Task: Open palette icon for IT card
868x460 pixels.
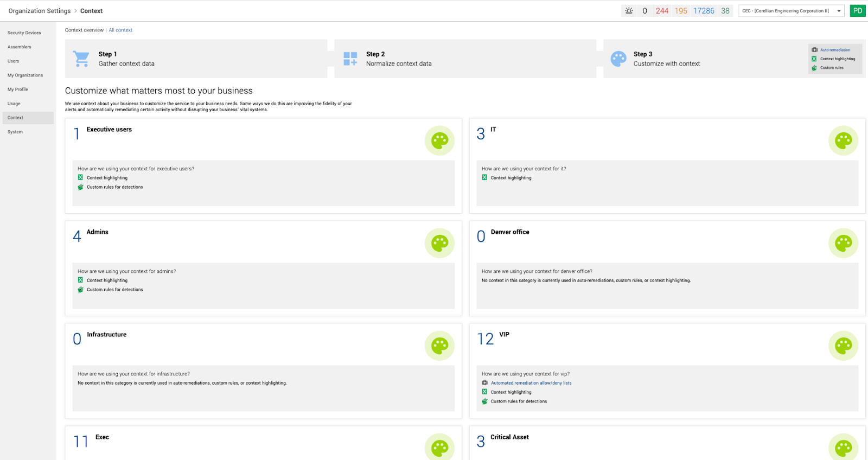Action: (843, 140)
